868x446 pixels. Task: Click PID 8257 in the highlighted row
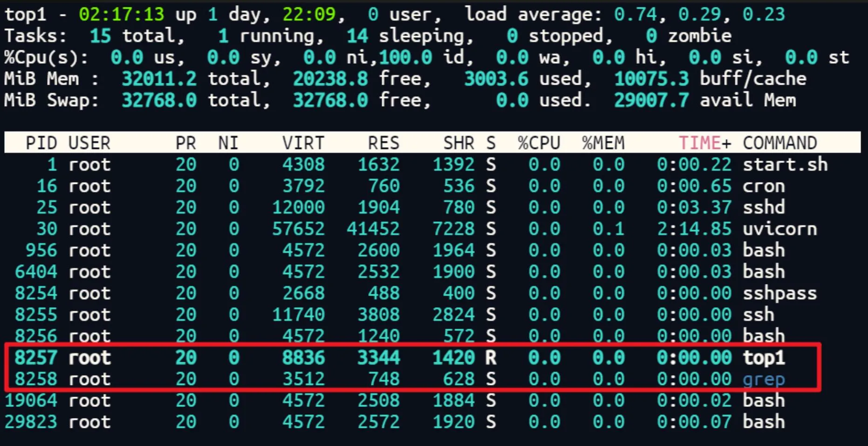click(x=36, y=358)
